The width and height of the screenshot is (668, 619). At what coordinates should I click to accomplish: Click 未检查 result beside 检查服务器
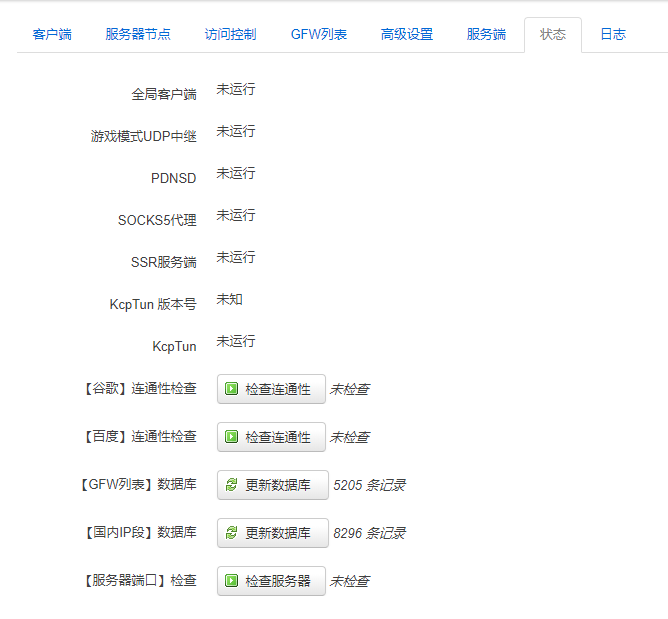[350, 582]
